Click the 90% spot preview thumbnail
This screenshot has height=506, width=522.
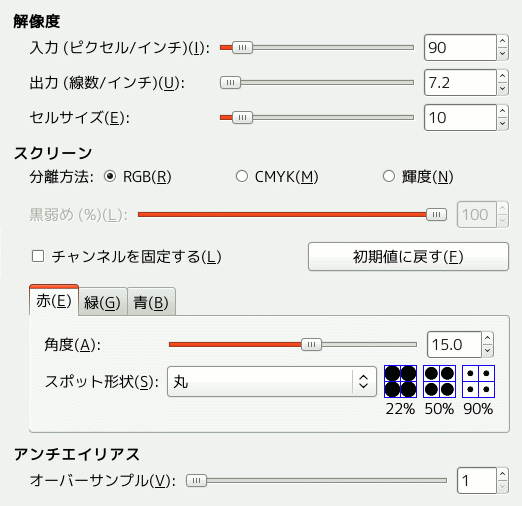478,381
